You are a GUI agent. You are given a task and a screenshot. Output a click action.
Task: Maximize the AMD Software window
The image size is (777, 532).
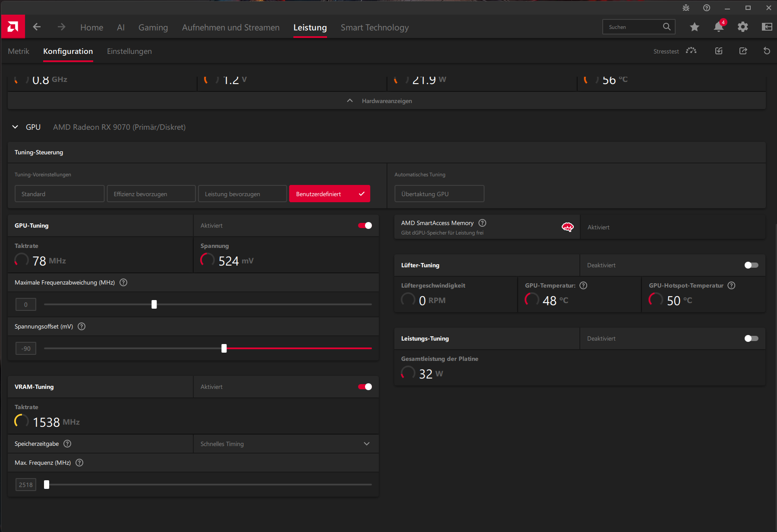tap(748, 8)
